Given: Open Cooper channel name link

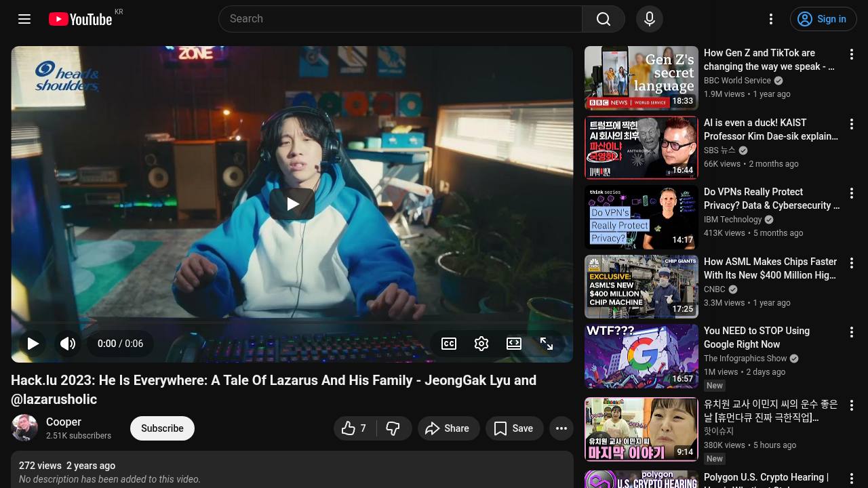Looking at the screenshot, I should click(64, 422).
